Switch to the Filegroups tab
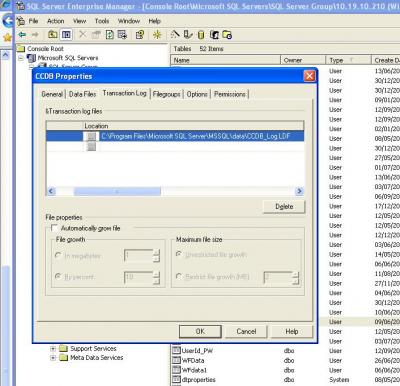The height and width of the screenshot is (386, 400). click(166, 94)
